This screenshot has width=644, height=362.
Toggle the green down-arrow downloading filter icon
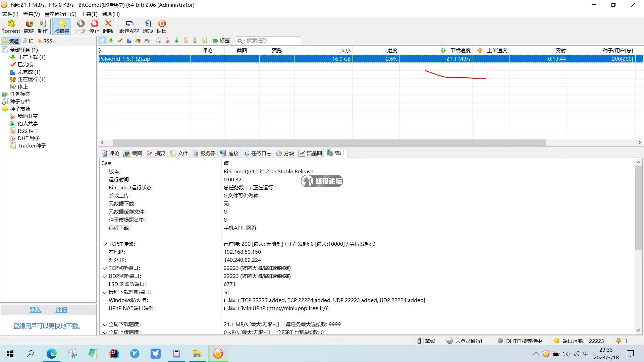[111, 41]
